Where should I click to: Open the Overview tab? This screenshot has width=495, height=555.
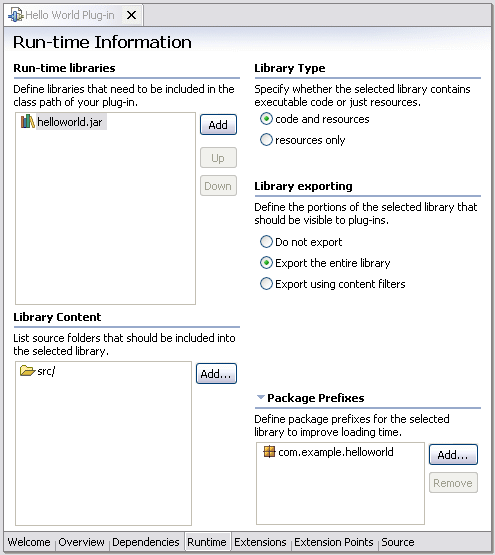(x=81, y=542)
